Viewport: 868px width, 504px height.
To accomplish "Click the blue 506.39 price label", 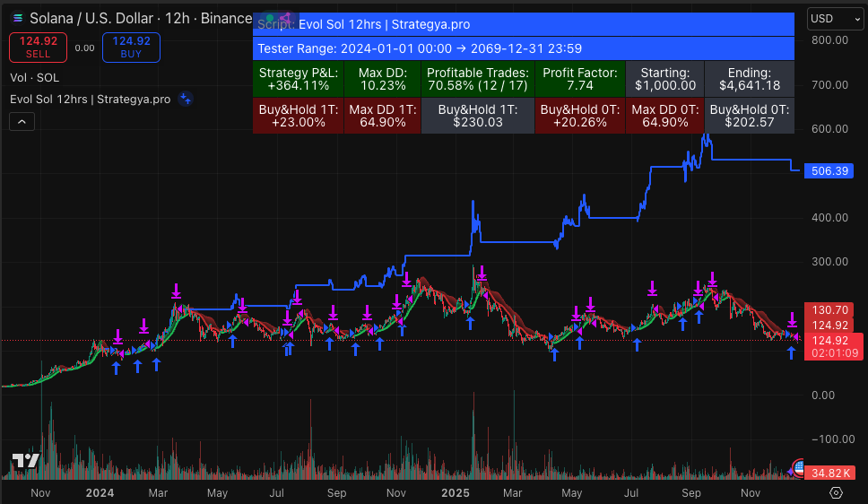I will coord(829,171).
